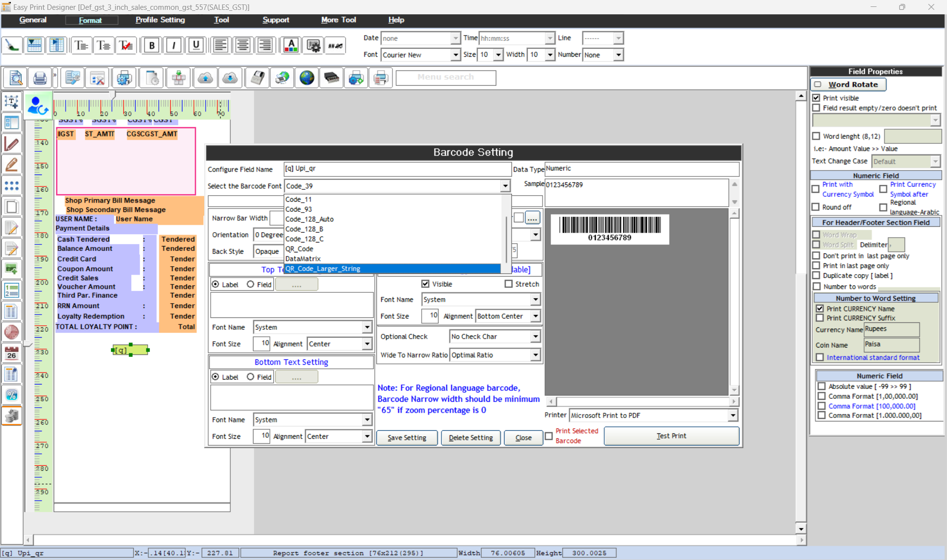Click the Test Print button
947x560 pixels.
click(671, 436)
